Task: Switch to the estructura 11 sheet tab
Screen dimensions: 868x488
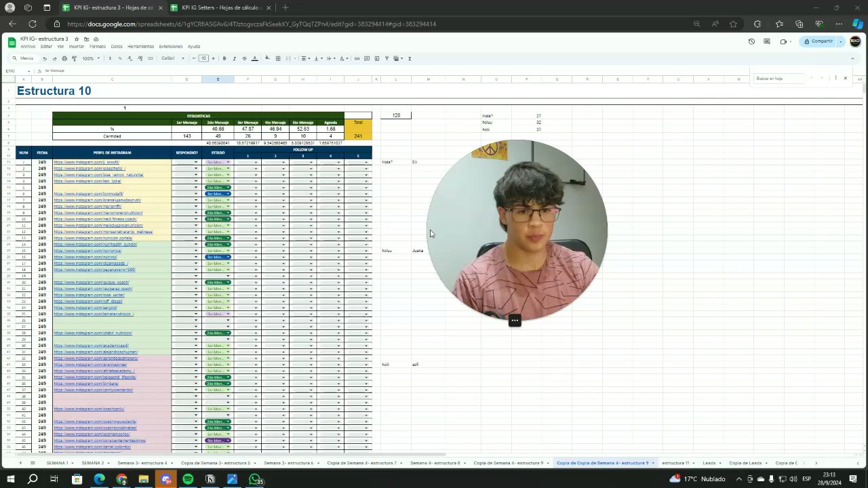Action: pyautogui.click(x=675, y=463)
